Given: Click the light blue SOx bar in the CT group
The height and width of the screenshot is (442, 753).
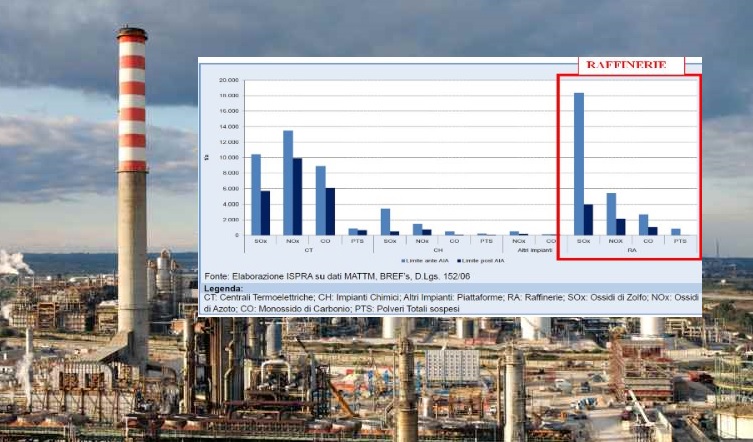Looking at the screenshot, I should point(256,195).
